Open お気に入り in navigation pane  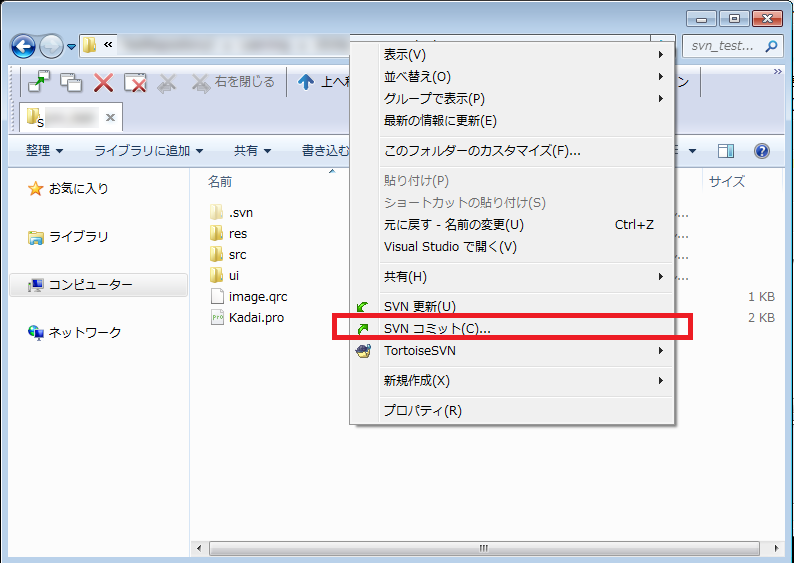coord(69,189)
